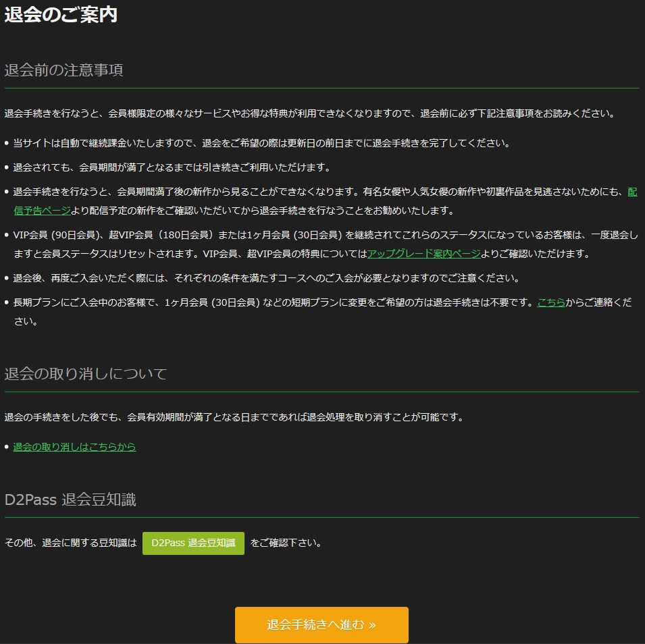Click the D2Pass 退会豆知識 section heading
645x644 pixels.
click(x=70, y=500)
